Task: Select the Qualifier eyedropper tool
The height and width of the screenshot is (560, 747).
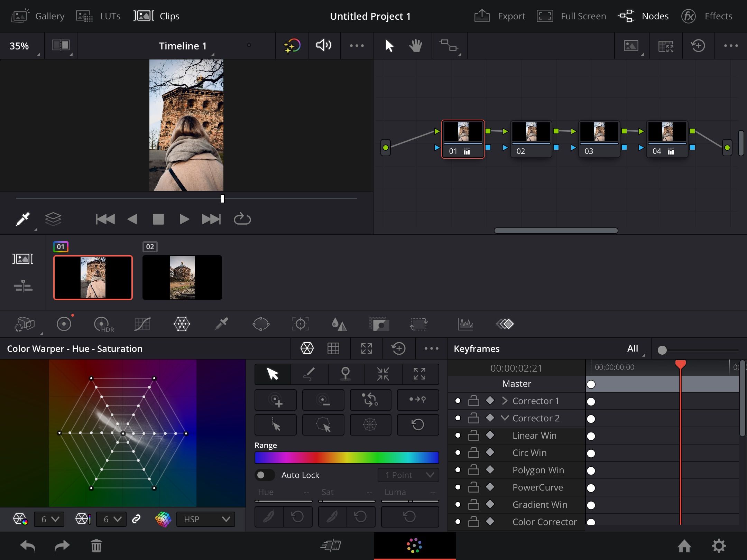Action: point(221,324)
